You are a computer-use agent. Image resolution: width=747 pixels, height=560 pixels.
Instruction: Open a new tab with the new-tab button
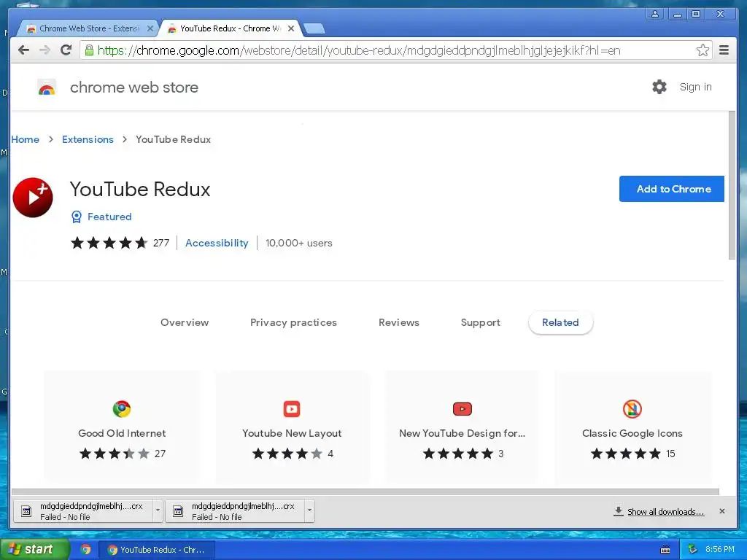click(314, 28)
